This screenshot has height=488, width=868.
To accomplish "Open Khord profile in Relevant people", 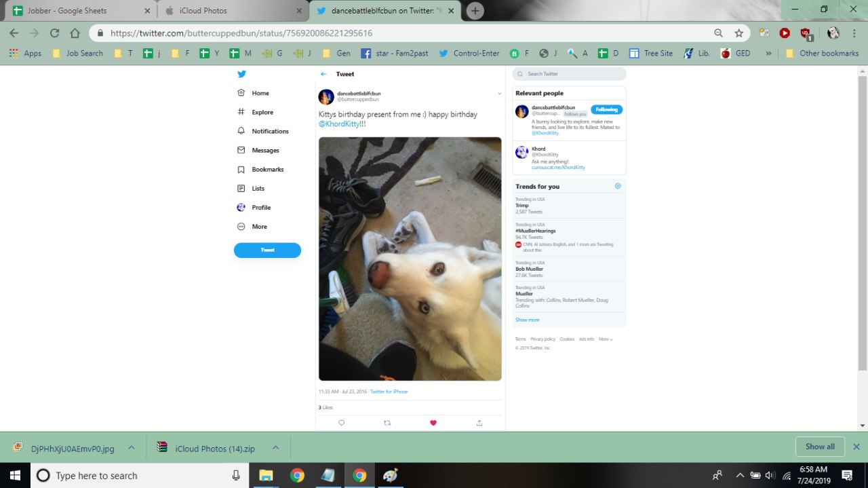I will 569,157.
